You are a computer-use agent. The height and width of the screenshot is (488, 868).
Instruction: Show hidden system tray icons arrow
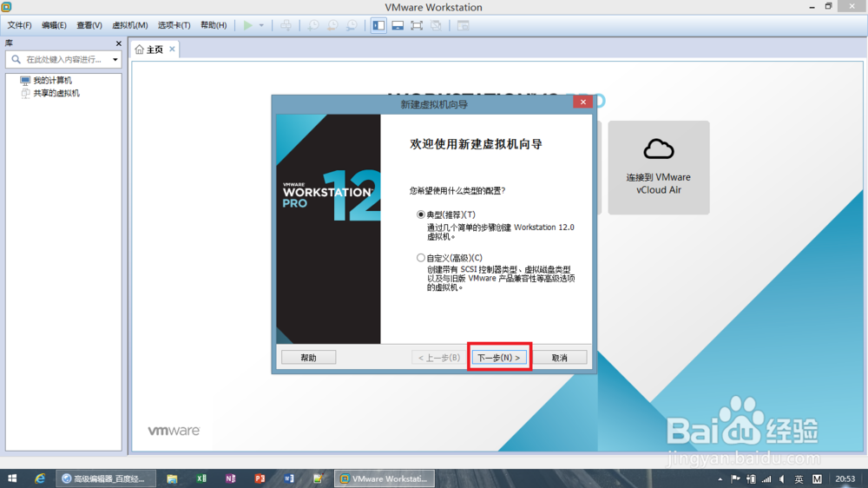click(720, 479)
